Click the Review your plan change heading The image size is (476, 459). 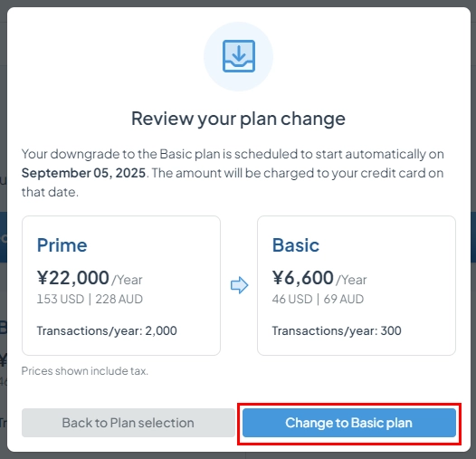tap(238, 119)
